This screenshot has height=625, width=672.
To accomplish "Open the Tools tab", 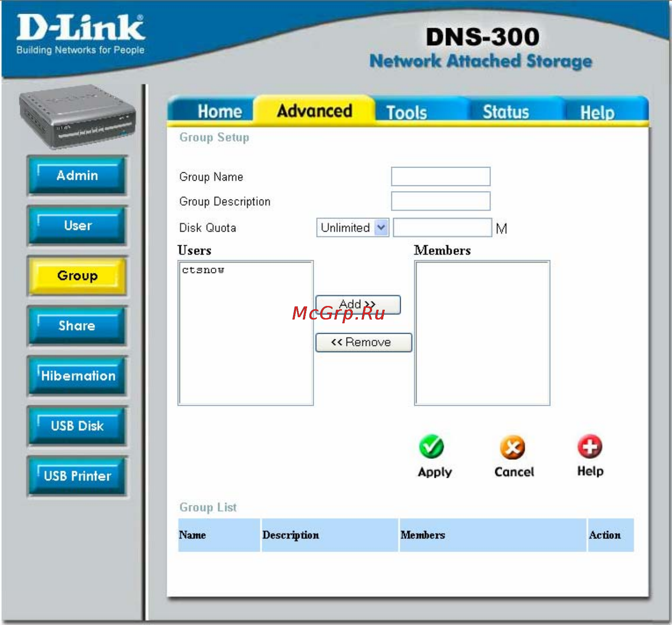I will point(407,112).
